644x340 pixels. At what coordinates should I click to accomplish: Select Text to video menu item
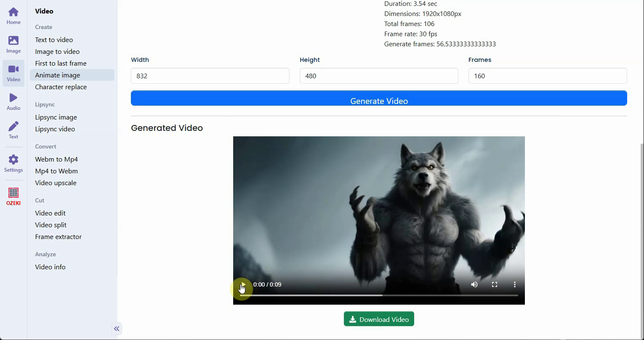point(54,40)
